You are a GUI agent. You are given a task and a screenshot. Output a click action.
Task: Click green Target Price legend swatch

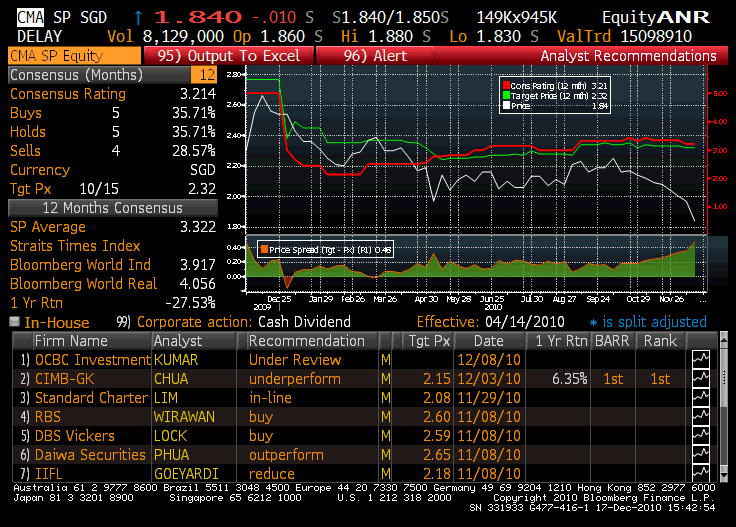pyautogui.click(x=506, y=96)
